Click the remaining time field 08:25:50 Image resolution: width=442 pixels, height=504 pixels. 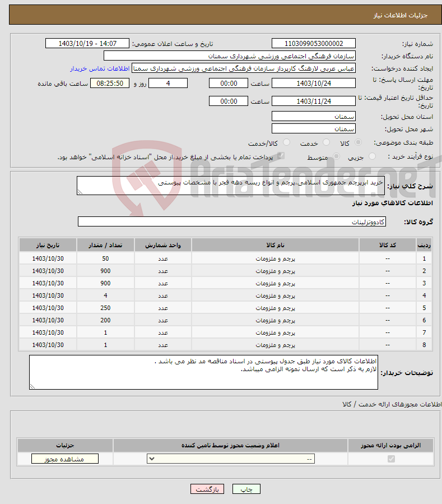110,83
